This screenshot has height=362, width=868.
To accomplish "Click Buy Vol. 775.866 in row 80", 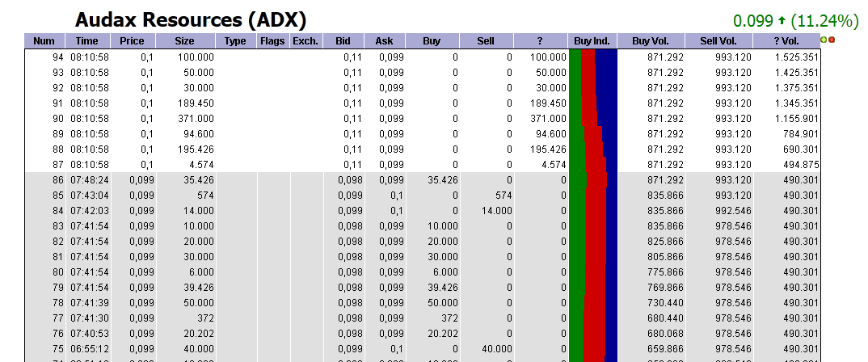I will pos(665,272).
